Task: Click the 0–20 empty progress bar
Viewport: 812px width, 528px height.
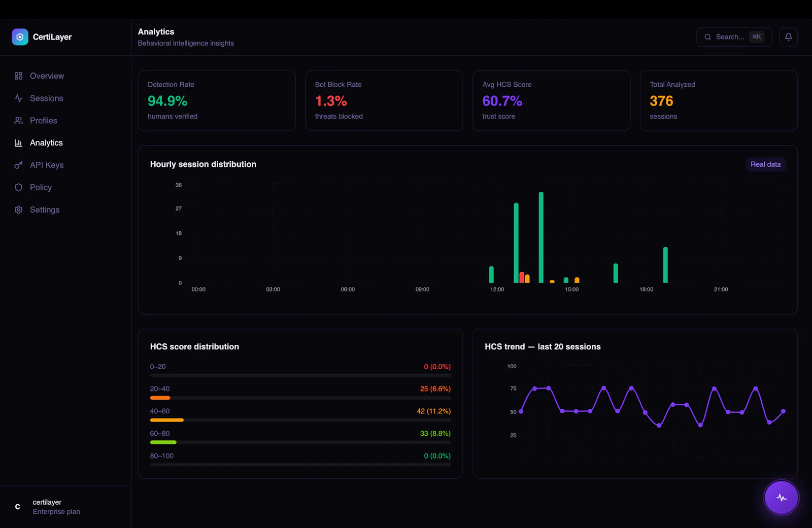Action: pos(300,375)
